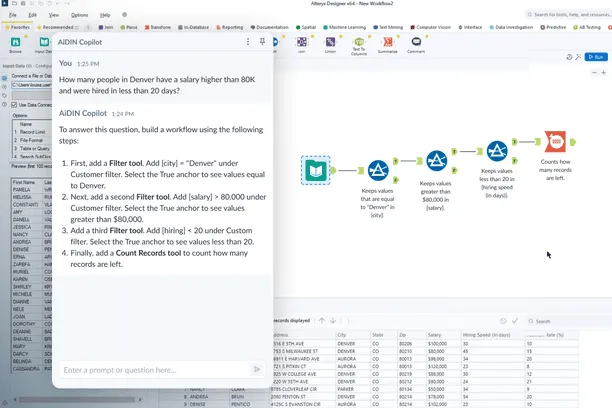Click the expand-arrow icon in the configuration sidebar
The width and height of the screenshot is (612, 408).
[x=4, y=87]
